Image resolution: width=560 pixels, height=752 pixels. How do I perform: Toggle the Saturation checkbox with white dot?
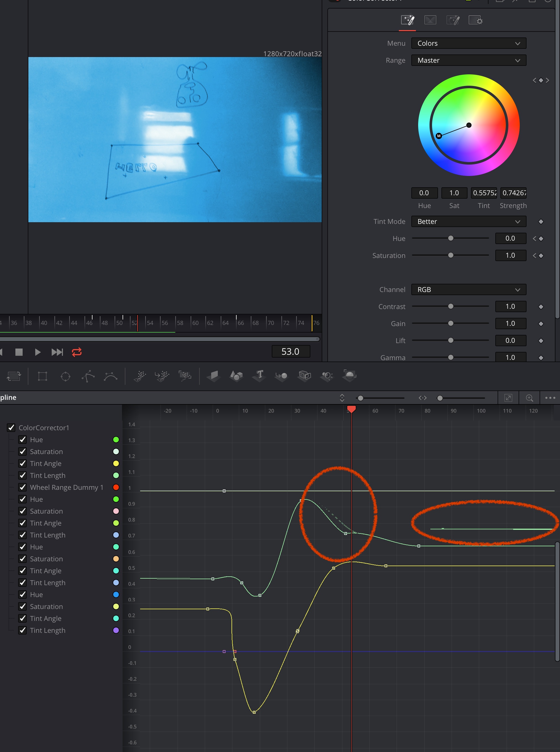click(x=22, y=451)
